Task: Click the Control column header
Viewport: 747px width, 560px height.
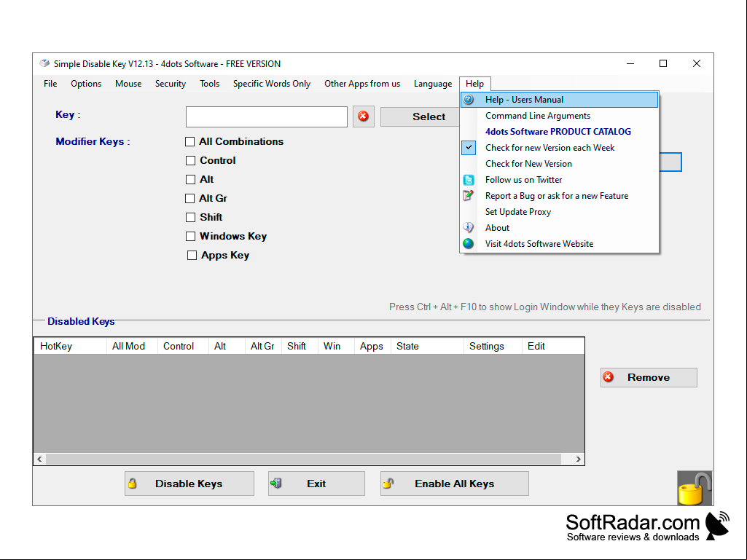Action: [184, 346]
